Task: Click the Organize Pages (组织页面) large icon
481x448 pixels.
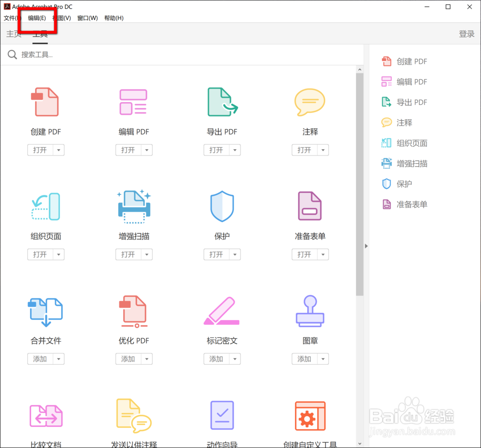Action: click(46, 206)
